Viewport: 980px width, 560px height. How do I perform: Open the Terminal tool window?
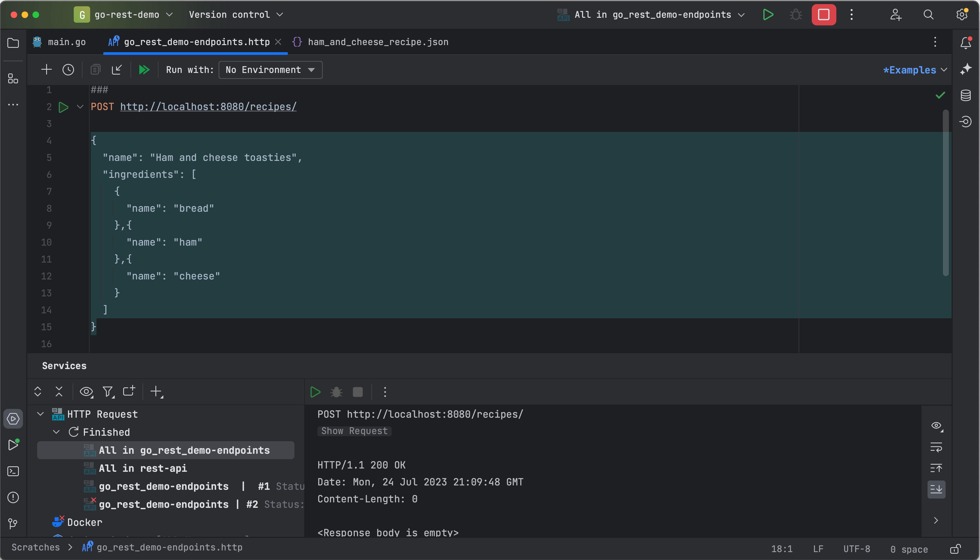pyautogui.click(x=13, y=471)
